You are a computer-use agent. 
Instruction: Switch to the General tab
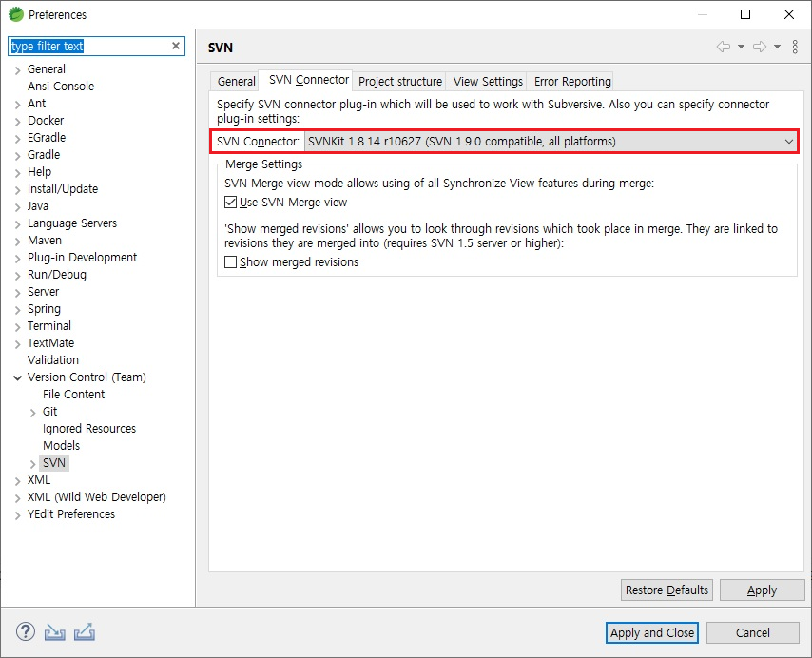[x=236, y=81]
